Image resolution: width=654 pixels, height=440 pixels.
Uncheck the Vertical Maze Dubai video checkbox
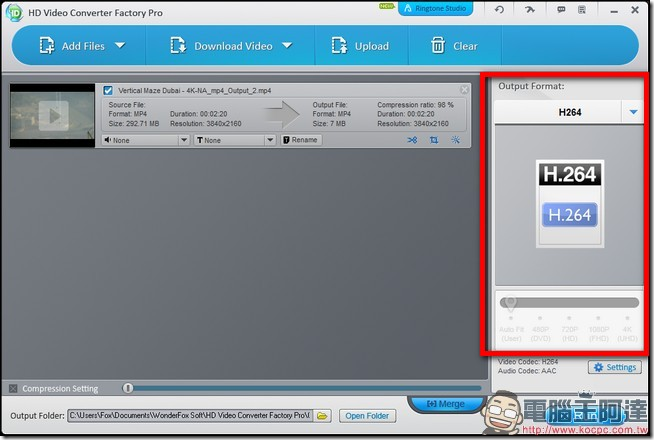coord(109,91)
